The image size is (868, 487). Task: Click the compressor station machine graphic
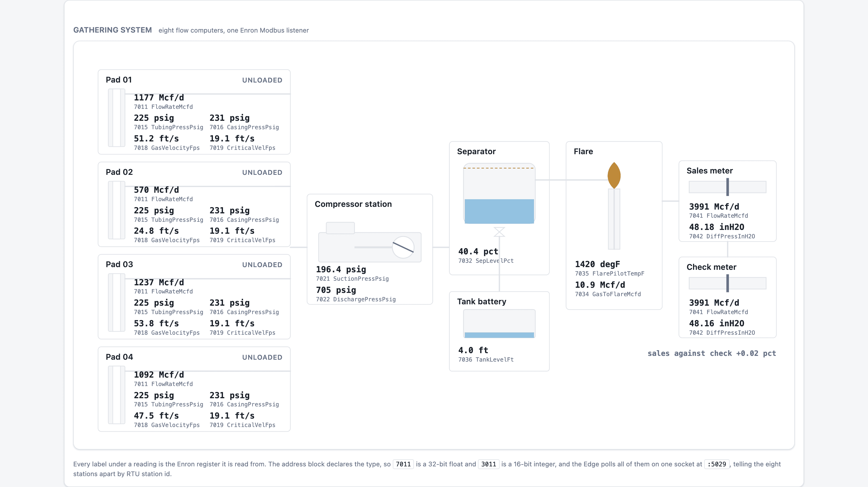tap(370, 242)
